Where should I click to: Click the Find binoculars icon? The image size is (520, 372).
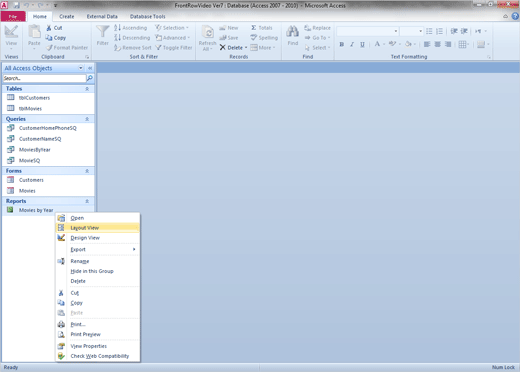(x=292, y=32)
